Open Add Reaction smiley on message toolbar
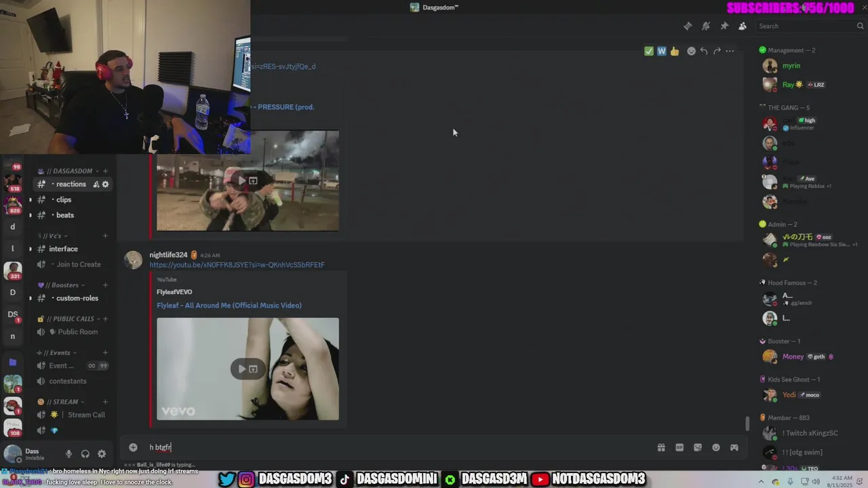 coord(691,51)
